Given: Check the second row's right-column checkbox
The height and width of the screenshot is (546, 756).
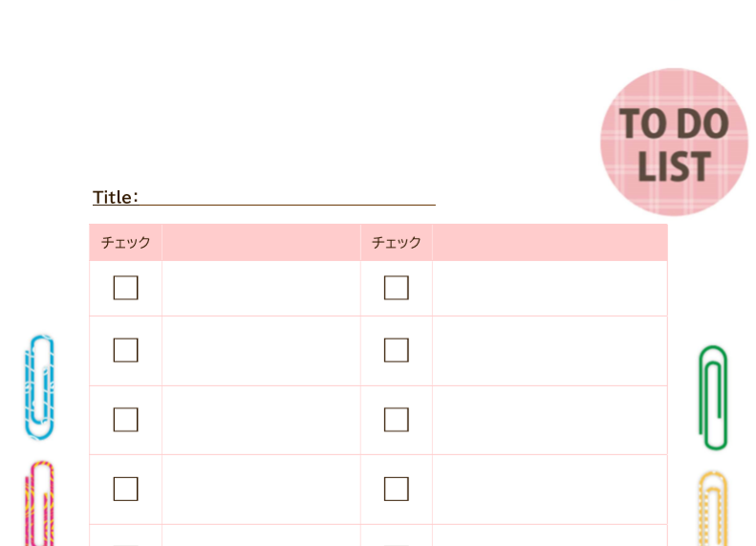Looking at the screenshot, I should click(x=397, y=350).
